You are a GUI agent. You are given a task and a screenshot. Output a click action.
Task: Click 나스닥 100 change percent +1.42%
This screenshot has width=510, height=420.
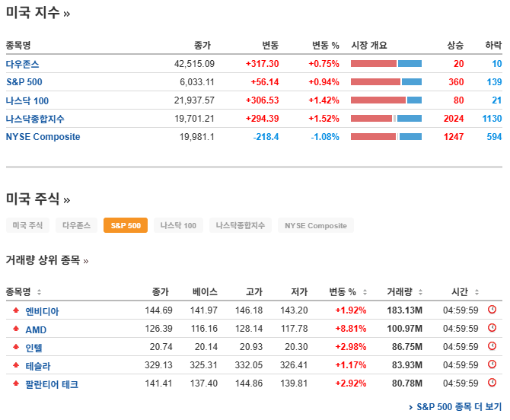pyautogui.click(x=324, y=100)
